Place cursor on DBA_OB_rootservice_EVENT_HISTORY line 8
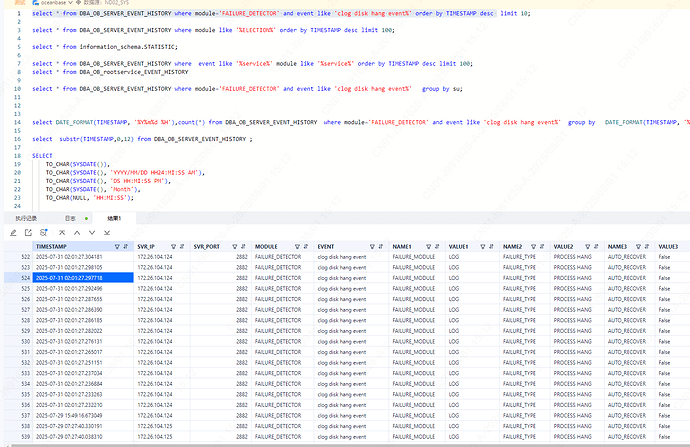 pos(110,72)
